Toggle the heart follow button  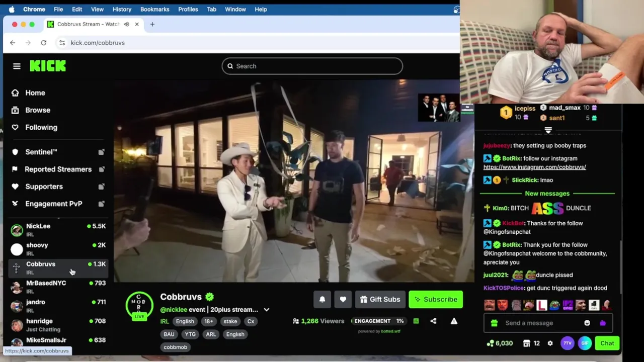[x=343, y=299]
